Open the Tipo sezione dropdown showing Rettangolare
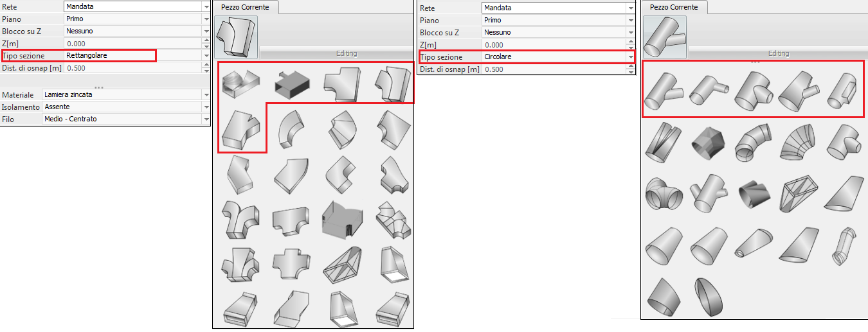This screenshot has width=868, height=332. (206, 56)
